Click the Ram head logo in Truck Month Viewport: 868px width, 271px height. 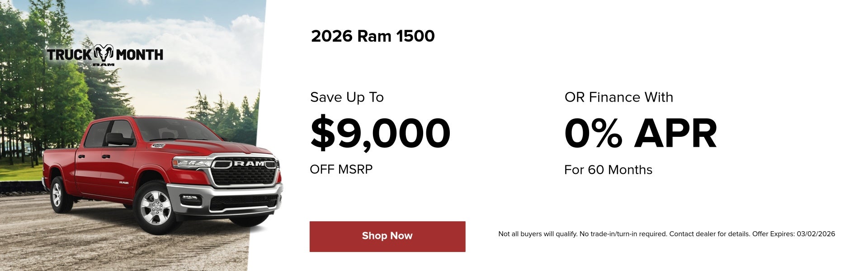click(104, 54)
